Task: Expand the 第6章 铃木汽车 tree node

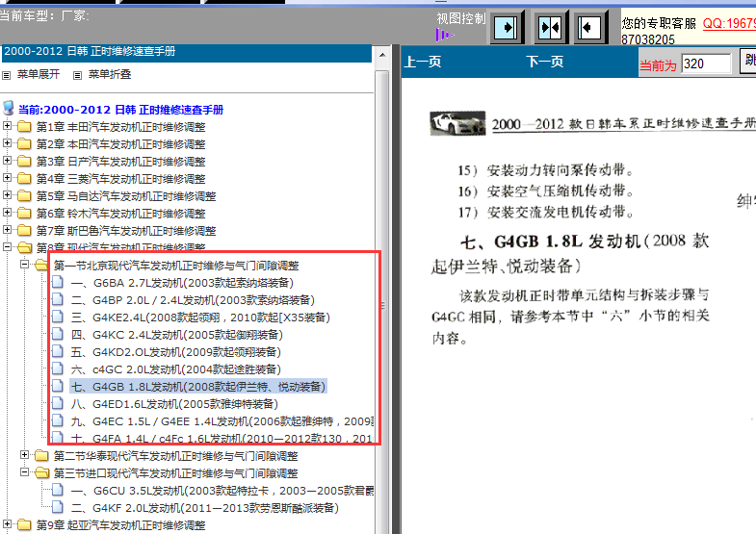Action: (x=7, y=213)
